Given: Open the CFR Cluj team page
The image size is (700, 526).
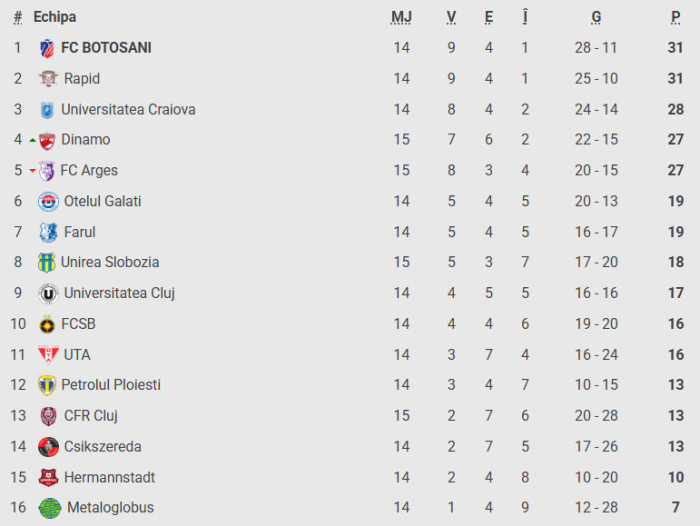Looking at the screenshot, I should pyautogui.click(x=91, y=416).
